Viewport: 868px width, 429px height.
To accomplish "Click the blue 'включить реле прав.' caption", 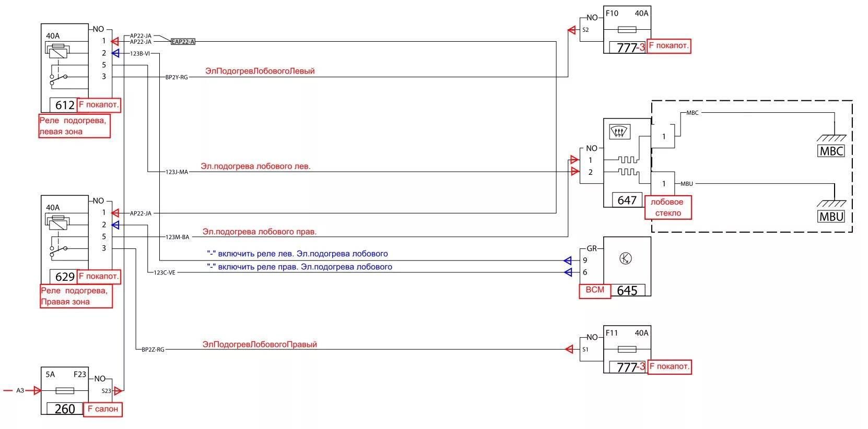I will (300, 267).
